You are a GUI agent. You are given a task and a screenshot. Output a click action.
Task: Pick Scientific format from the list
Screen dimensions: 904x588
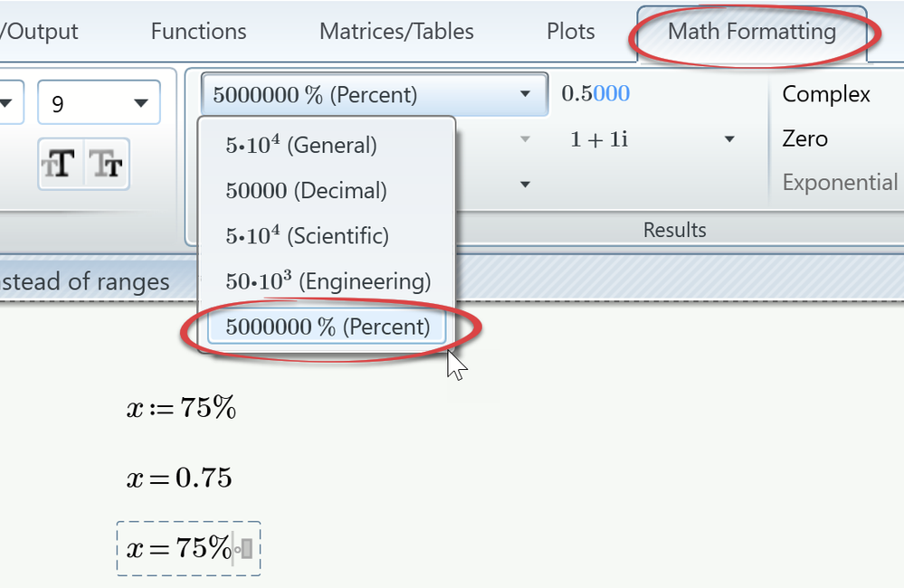pos(307,236)
